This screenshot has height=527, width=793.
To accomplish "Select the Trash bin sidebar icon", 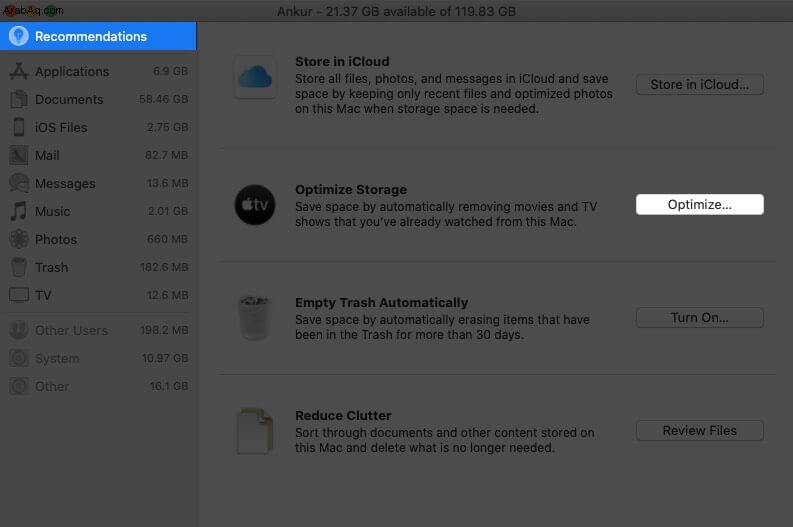I will tap(19, 267).
